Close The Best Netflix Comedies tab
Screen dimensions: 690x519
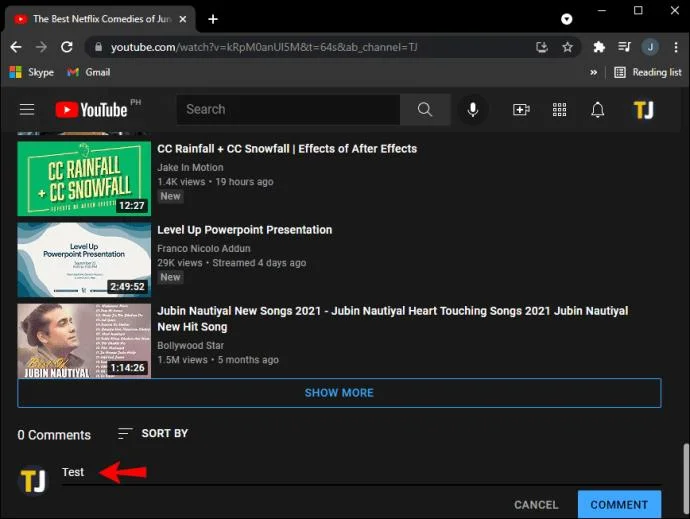tap(183, 19)
